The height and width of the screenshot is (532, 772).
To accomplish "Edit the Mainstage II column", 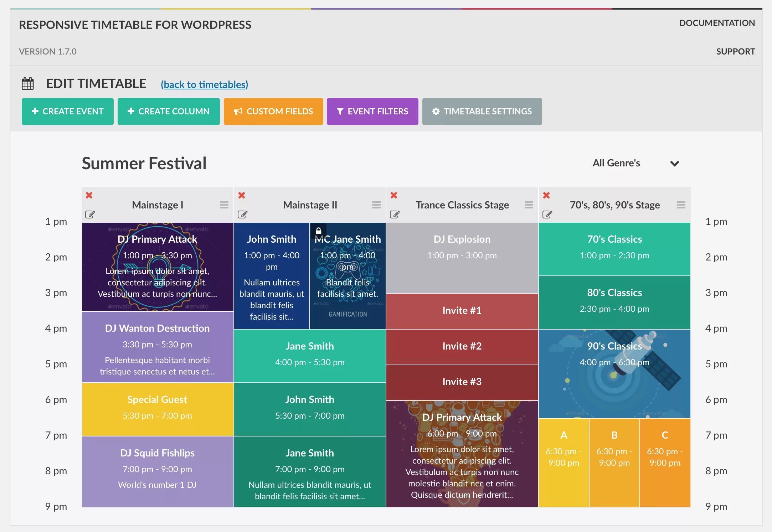I will [242, 215].
